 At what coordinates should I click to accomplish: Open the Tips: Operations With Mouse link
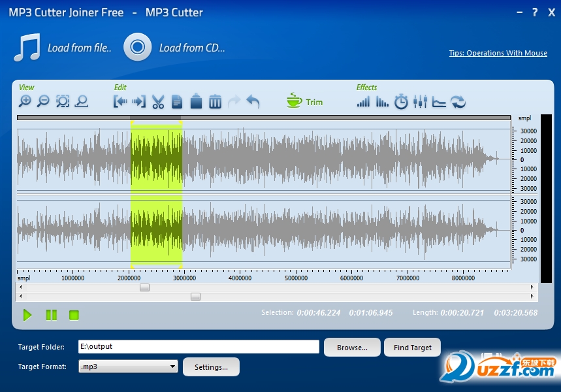click(x=498, y=53)
